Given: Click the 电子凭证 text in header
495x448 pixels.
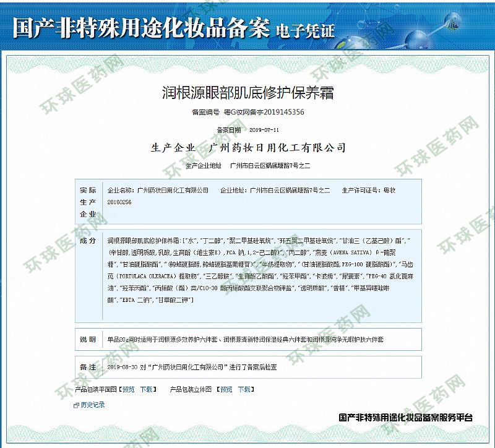Looking at the screenshot, I should tap(304, 29).
